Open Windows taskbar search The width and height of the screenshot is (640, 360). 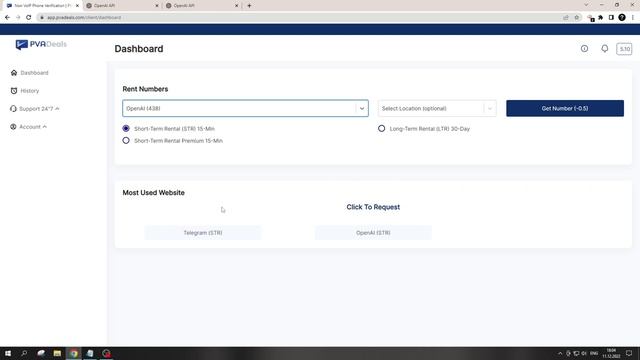pos(24,353)
